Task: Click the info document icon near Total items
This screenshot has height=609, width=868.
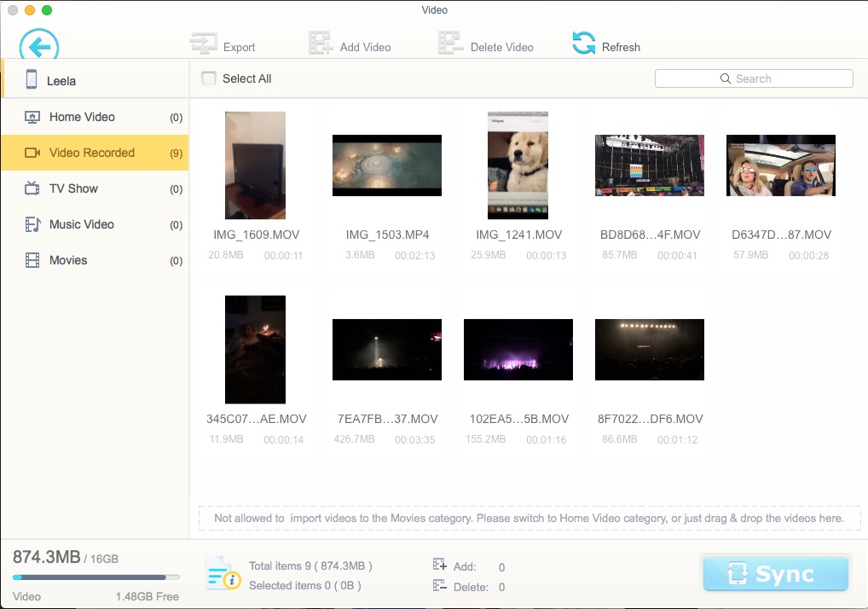Action: (223, 573)
